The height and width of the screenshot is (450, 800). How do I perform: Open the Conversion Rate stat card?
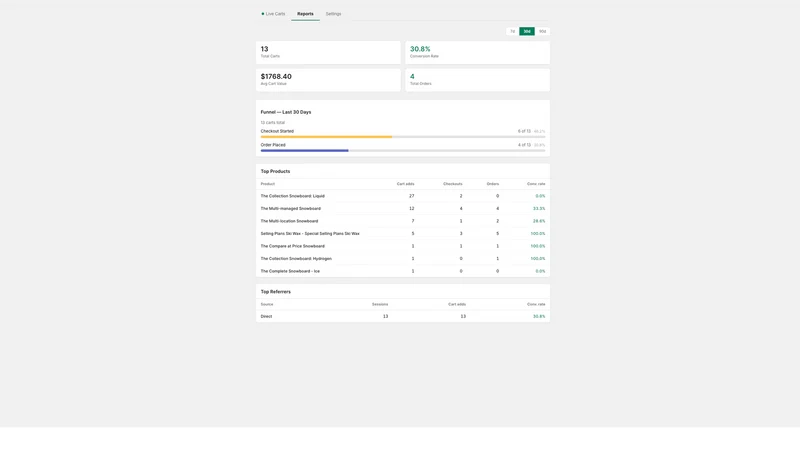pyautogui.click(x=478, y=53)
